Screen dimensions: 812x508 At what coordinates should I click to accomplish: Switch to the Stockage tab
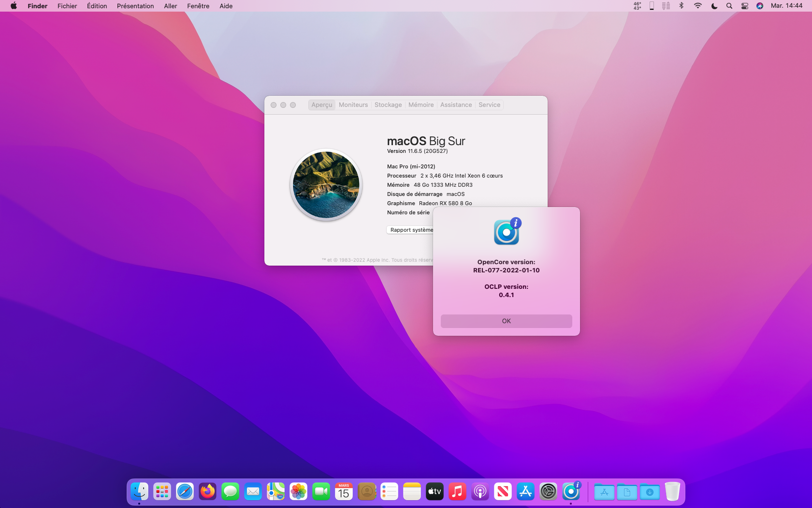pos(388,105)
